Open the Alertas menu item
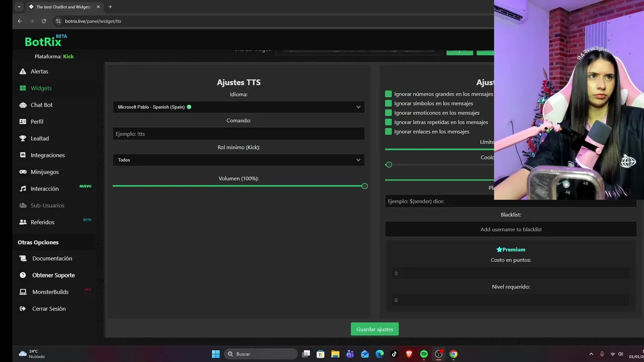Image resolution: width=644 pixels, height=362 pixels. click(x=39, y=71)
